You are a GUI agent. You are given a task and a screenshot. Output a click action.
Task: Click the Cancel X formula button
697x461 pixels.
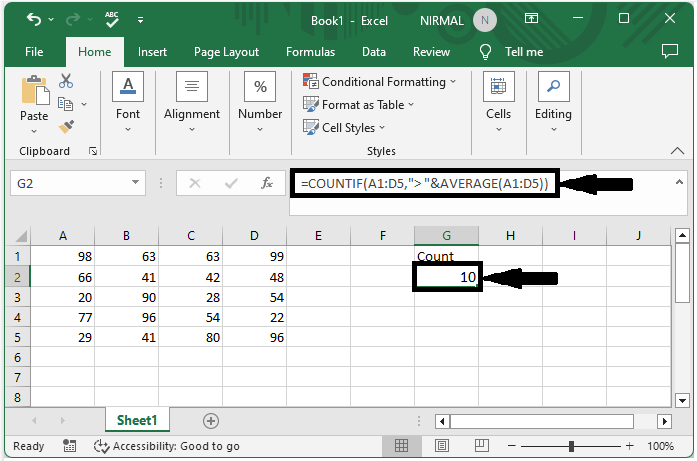[x=195, y=183]
